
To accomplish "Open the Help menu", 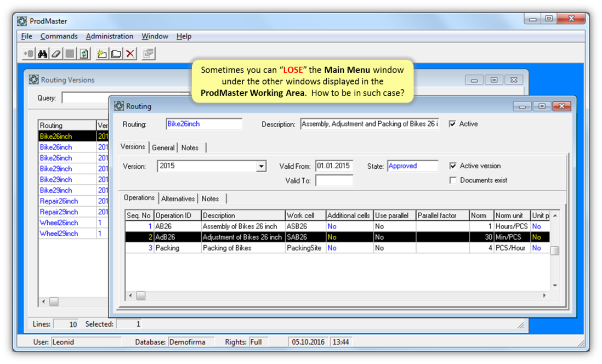I will click(184, 36).
